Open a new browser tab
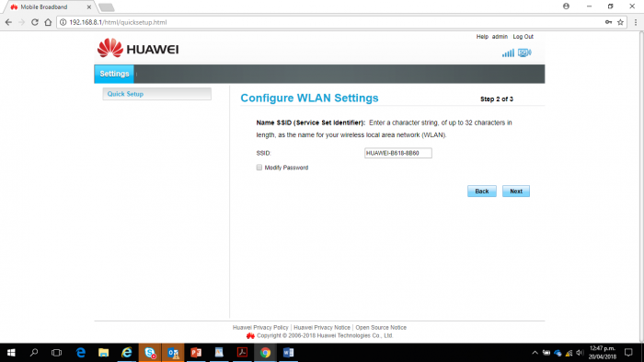Image resolution: width=644 pixels, height=362 pixels. coord(107,7)
